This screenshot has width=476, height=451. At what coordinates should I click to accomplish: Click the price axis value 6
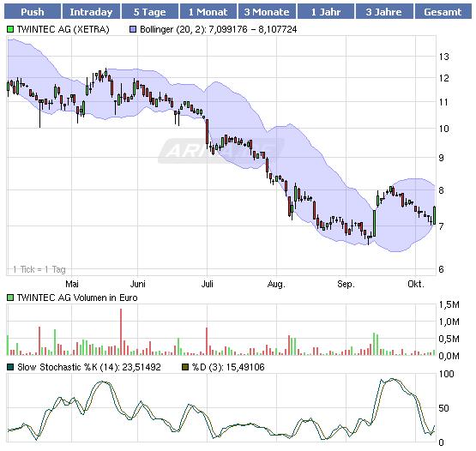coord(441,269)
